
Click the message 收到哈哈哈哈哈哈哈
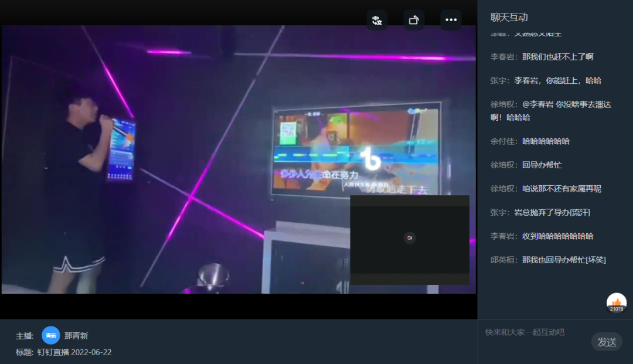(557, 236)
